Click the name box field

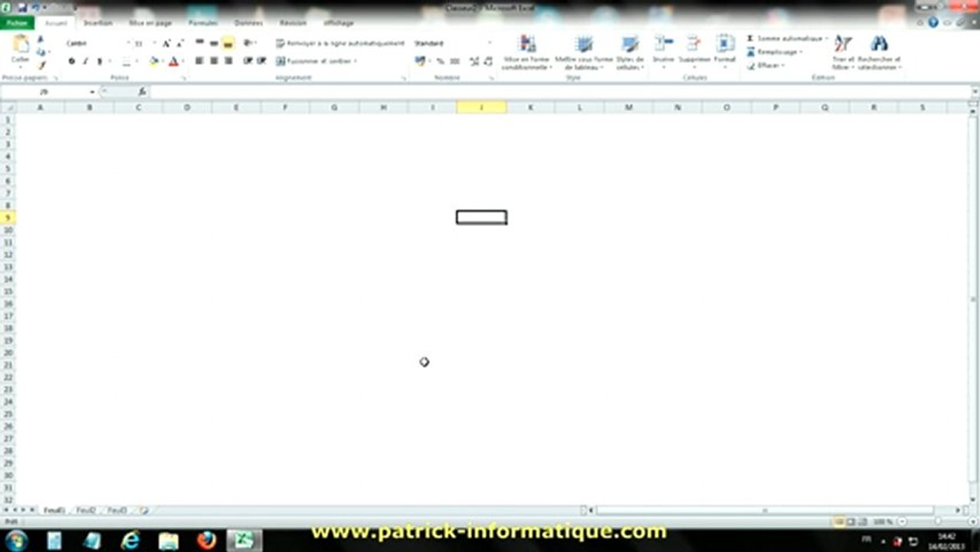45,92
